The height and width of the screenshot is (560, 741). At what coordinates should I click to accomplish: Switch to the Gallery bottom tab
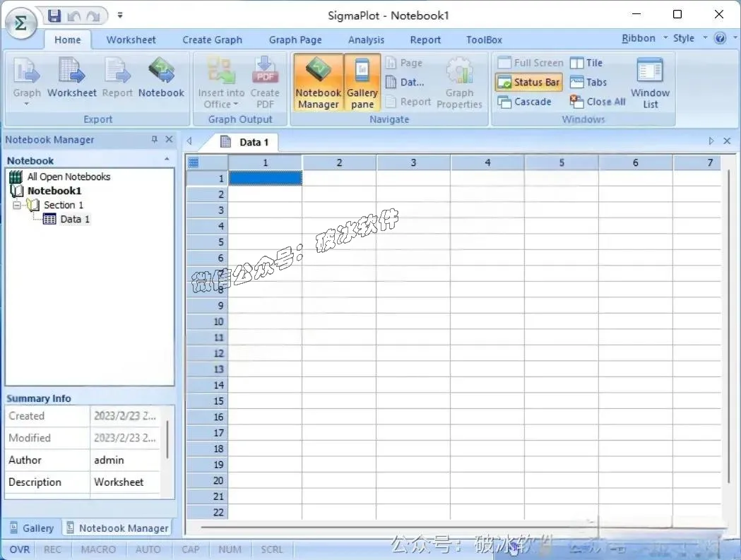[32, 528]
